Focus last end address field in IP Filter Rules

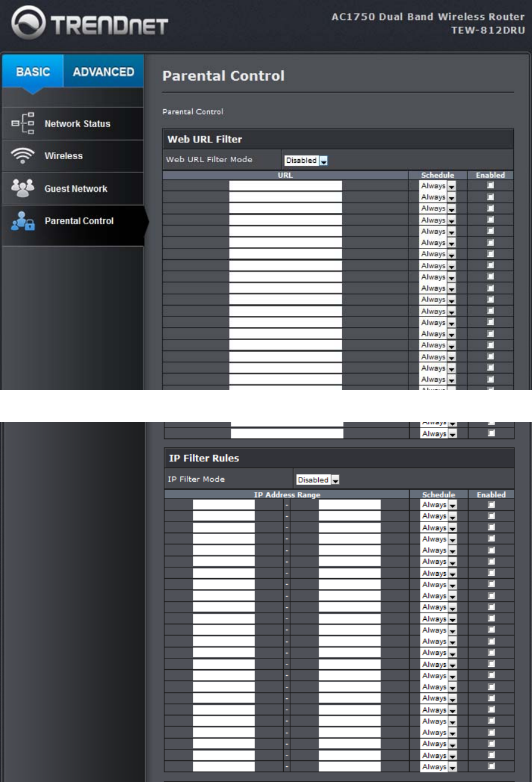click(x=349, y=767)
